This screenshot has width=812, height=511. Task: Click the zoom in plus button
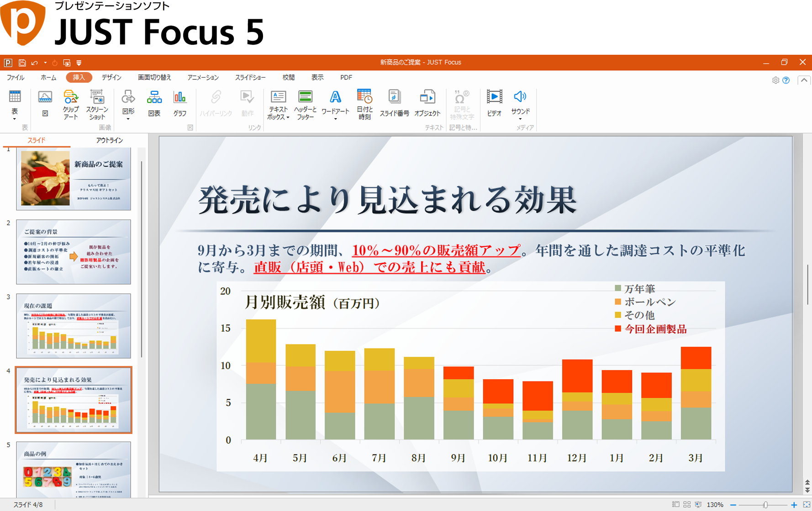(794, 505)
